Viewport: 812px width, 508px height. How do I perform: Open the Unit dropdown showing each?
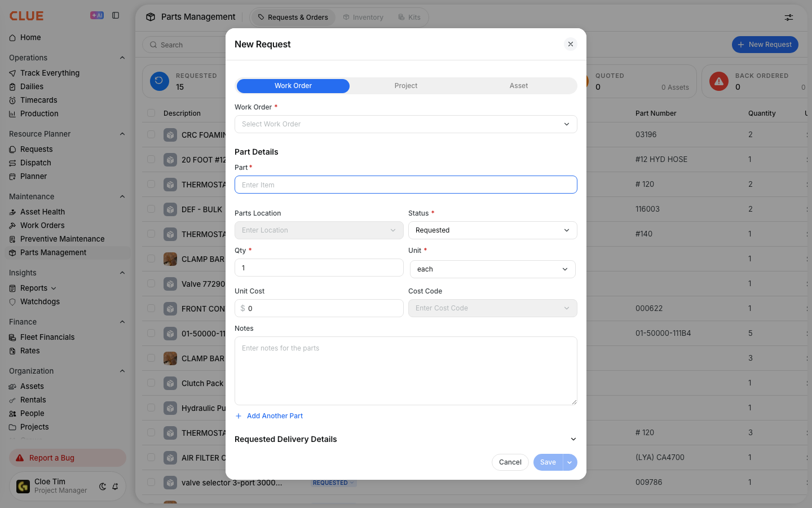click(493, 269)
